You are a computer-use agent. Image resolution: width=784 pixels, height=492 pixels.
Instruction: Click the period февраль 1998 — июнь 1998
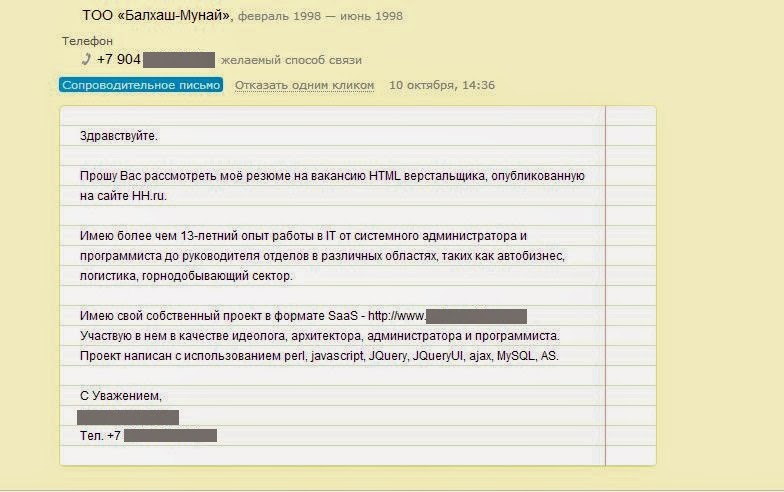click(320, 16)
